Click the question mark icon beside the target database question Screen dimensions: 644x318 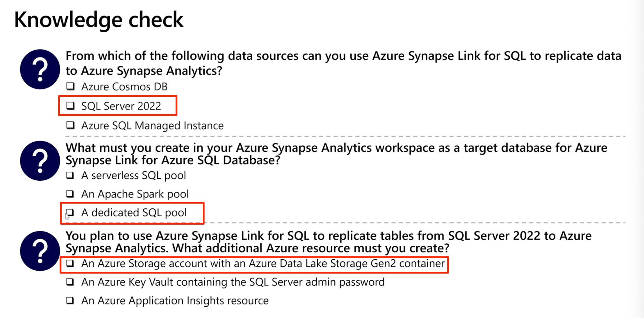pyautogui.click(x=40, y=161)
